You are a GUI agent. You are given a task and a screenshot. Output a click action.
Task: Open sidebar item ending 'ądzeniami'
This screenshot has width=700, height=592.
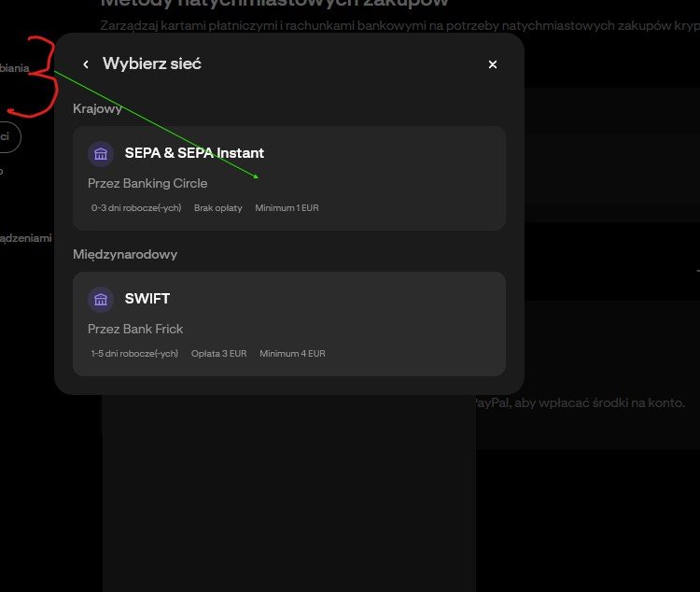[25, 238]
